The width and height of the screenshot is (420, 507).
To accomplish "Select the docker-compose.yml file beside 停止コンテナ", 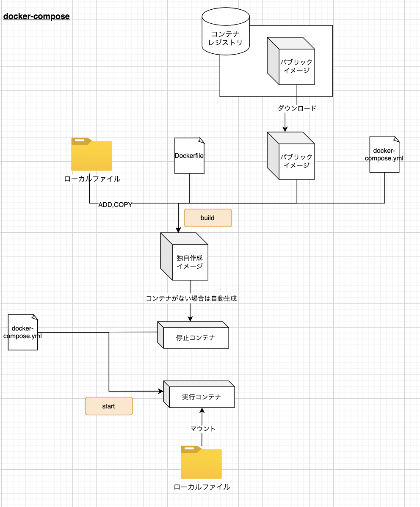I will click(x=23, y=332).
